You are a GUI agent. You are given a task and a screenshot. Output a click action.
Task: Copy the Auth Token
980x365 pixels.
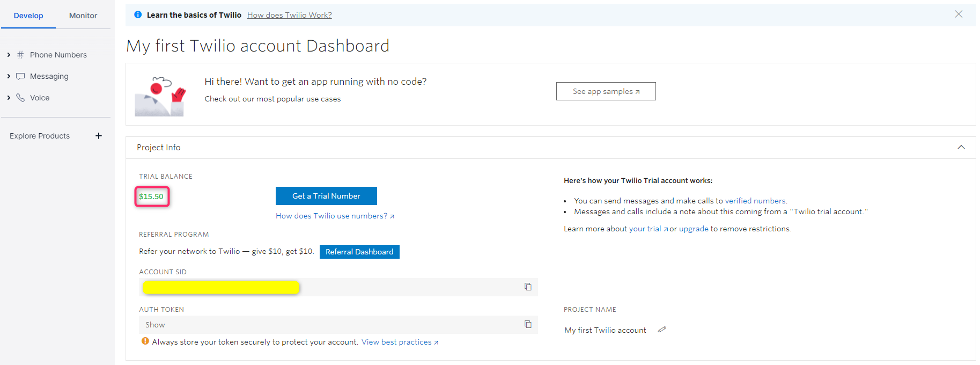click(x=528, y=324)
